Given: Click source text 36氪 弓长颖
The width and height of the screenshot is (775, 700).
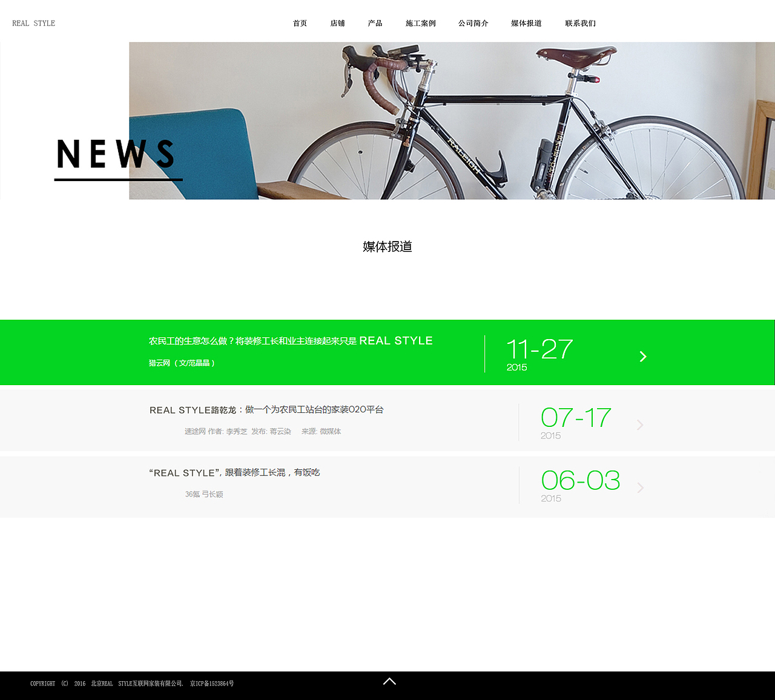Looking at the screenshot, I should coord(204,494).
